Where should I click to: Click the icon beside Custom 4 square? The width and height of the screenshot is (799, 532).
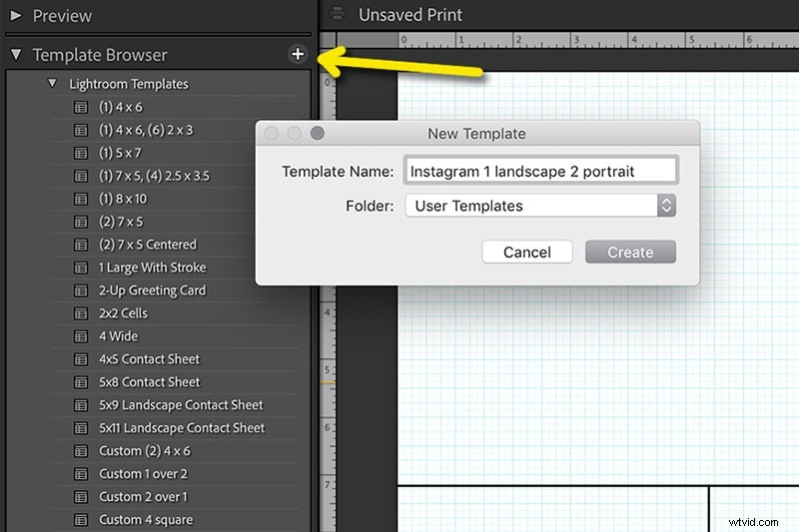click(81, 519)
